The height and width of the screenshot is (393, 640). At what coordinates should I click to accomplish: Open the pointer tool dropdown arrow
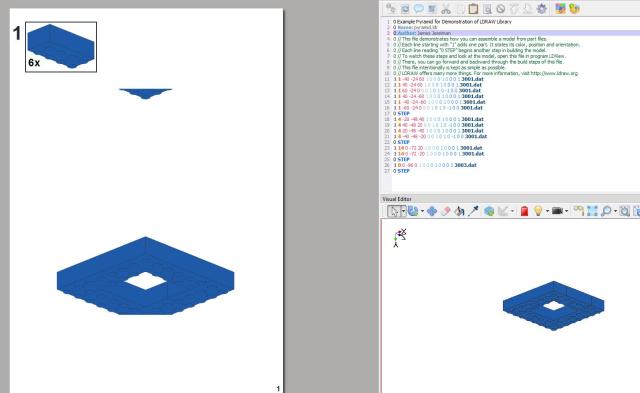(403, 211)
